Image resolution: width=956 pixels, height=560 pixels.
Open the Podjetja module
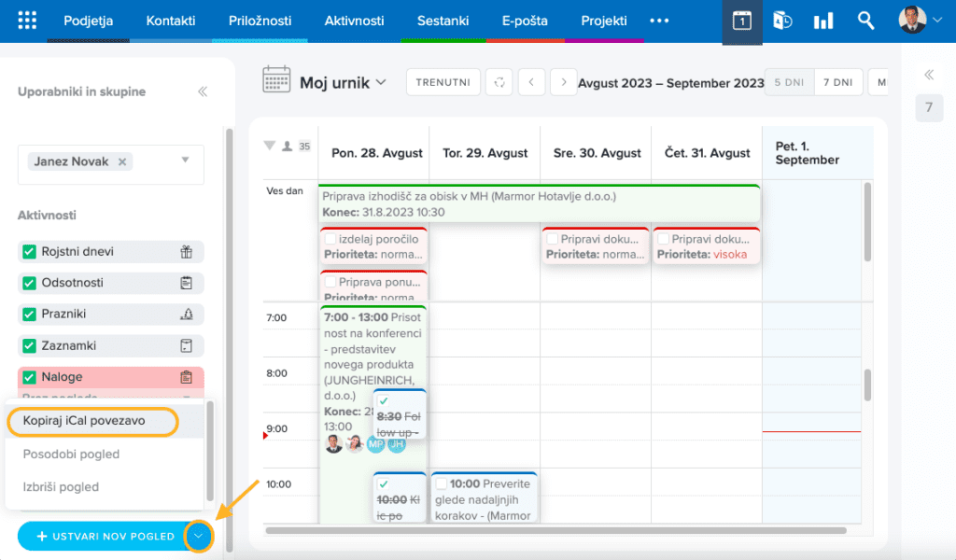coord(89,21)
